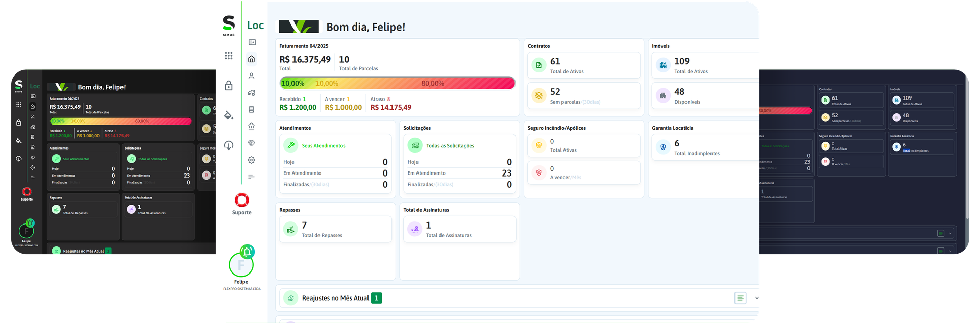Open Todas as Solicitações in the light dashboard
This screenshot has height=323, width=980.
[x=450, y=146]
